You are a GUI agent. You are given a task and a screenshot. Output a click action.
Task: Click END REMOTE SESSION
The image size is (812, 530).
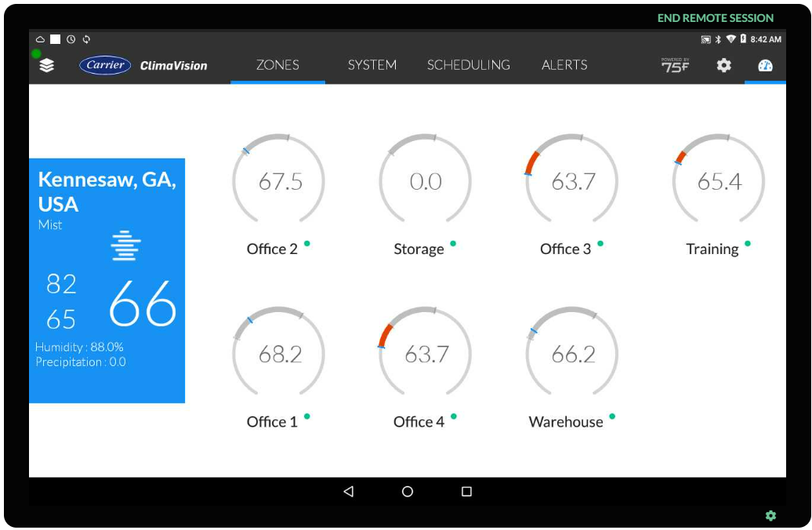(715, 18)
